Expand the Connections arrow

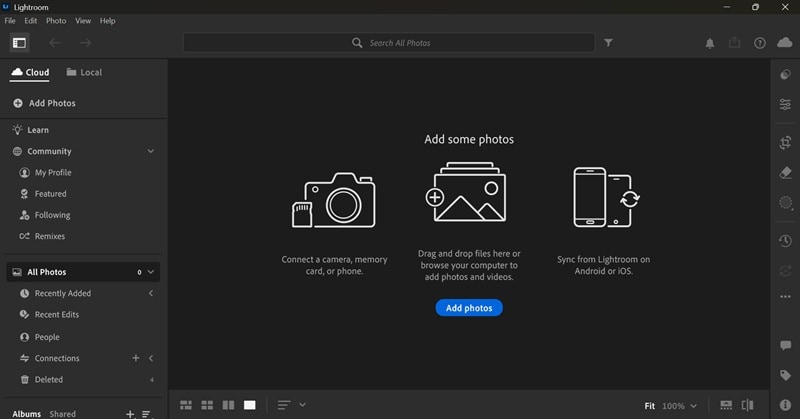pyautogui.click(x=151, y=358)
